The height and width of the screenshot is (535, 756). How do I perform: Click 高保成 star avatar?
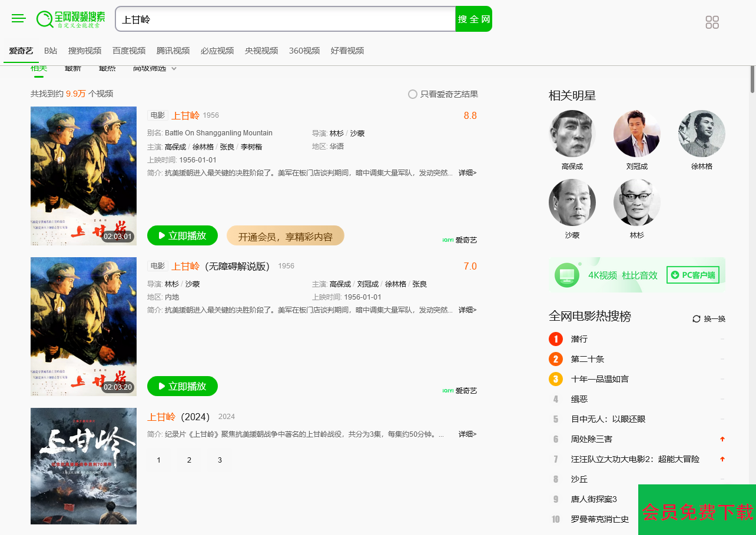click(x=572, y=134)
